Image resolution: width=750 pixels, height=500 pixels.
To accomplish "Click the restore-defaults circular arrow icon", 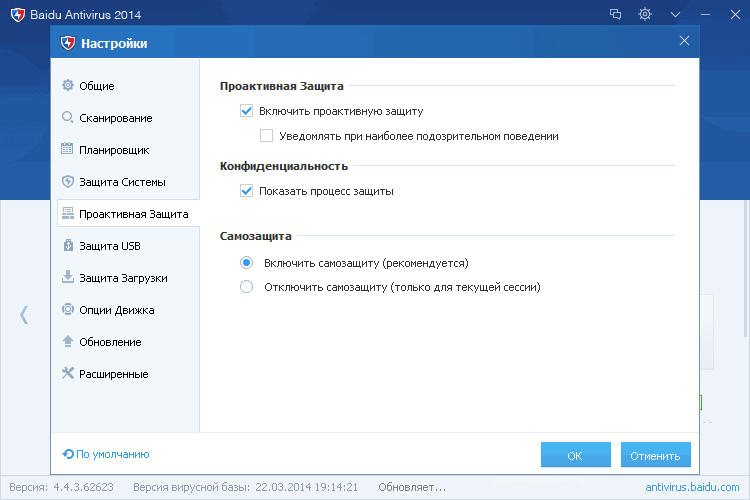I will tap(68, 454).
